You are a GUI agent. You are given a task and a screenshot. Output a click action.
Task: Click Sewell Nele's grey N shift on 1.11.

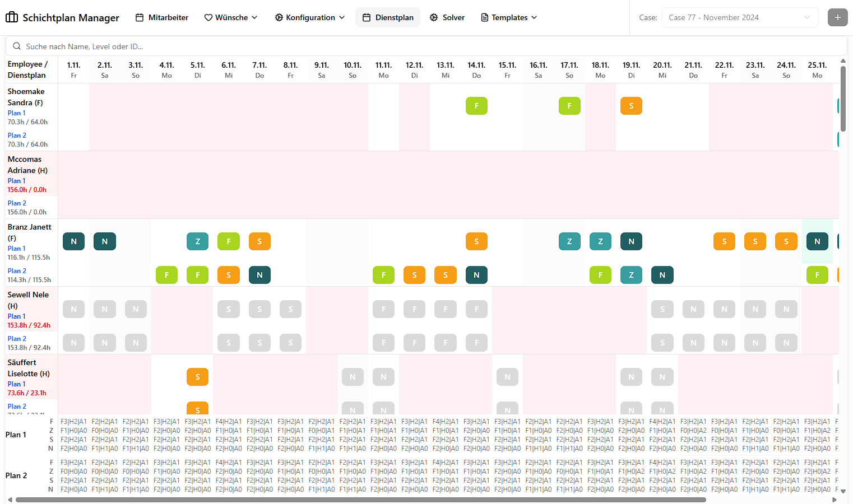point(73,309)
